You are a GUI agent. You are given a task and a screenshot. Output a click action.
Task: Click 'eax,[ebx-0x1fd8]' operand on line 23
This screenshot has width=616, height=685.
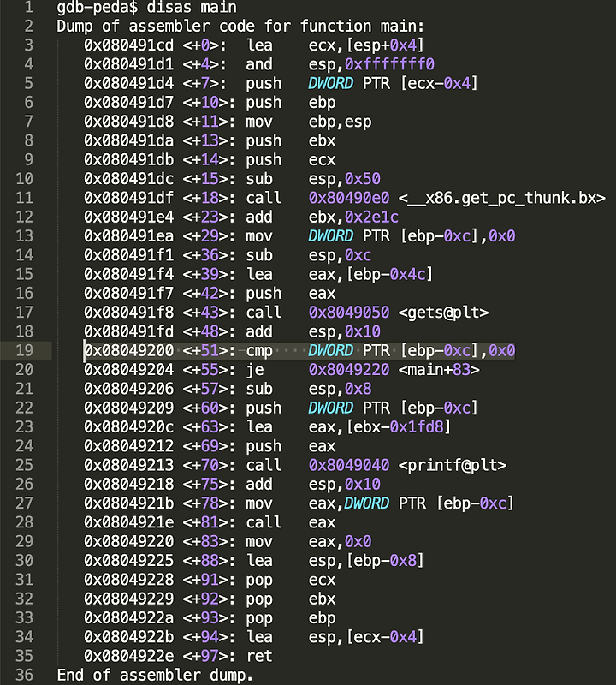point(379,427)
